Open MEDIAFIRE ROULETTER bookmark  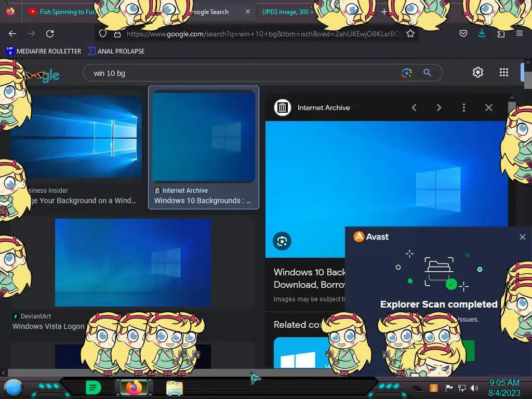click(44, 51)
